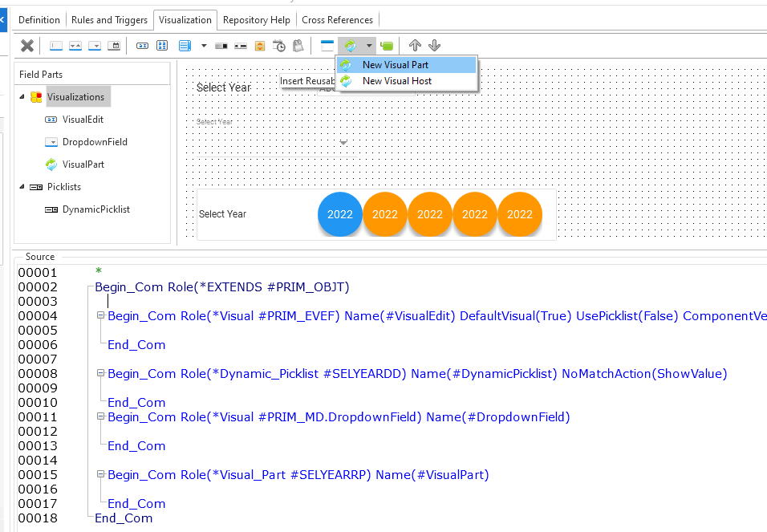Screen dimensions: 767x532
Task: Click the left blue panel collapse arrow
Action: [x=2, y=20]
